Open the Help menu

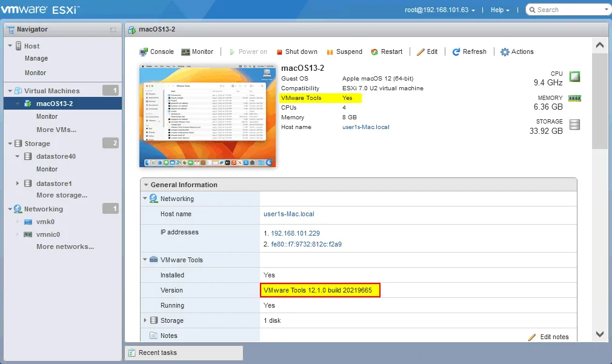point(500,10)
